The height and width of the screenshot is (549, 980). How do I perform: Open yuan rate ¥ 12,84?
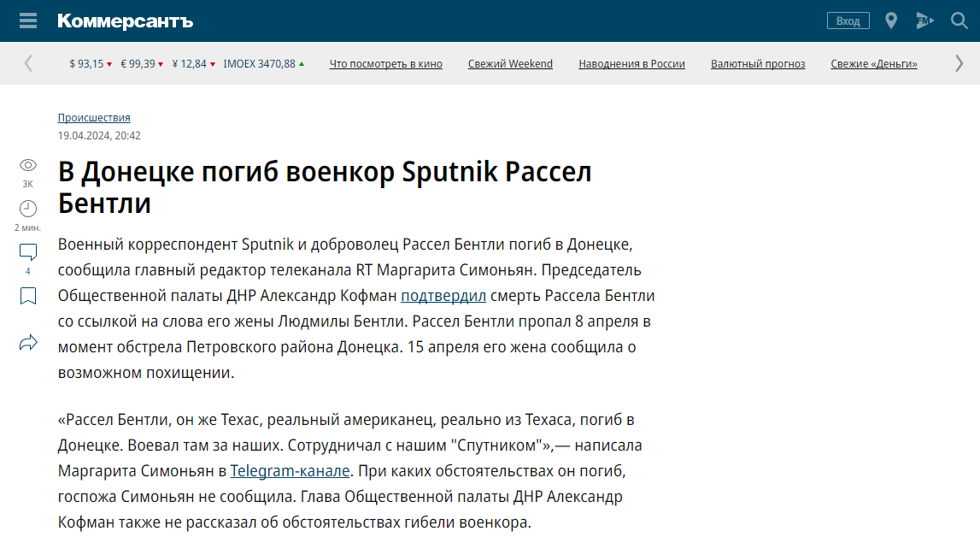tap(194, 64)
